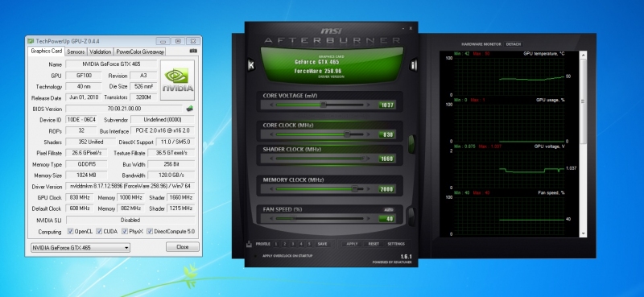Switch to the Sensors tab

point(76,52)
